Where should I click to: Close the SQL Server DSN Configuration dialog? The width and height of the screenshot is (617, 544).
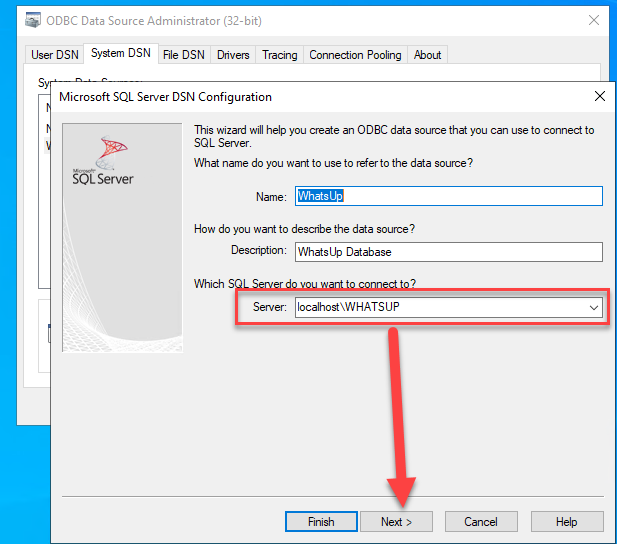(600, 96)
